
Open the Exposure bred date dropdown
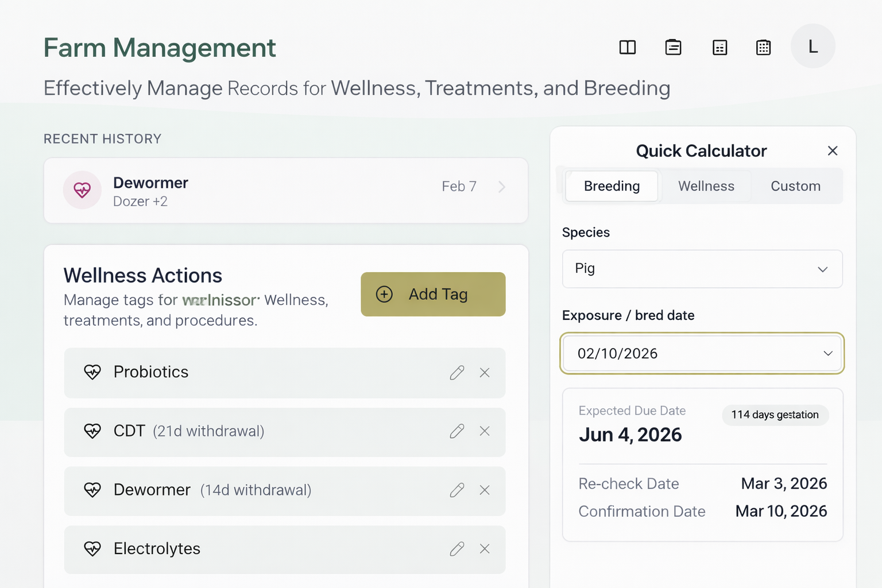[702, 353]
